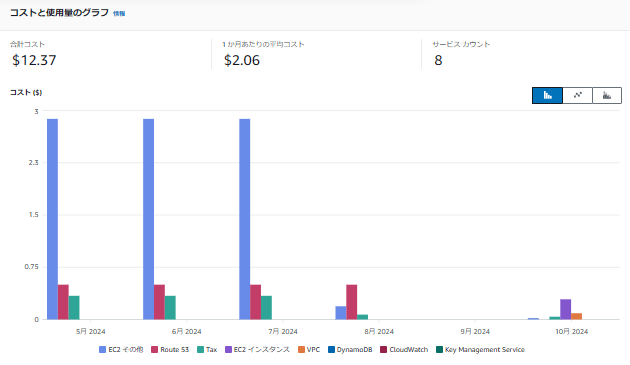Select the VPC legend label
Screen dimensions: 630x365
coord(313,350)
